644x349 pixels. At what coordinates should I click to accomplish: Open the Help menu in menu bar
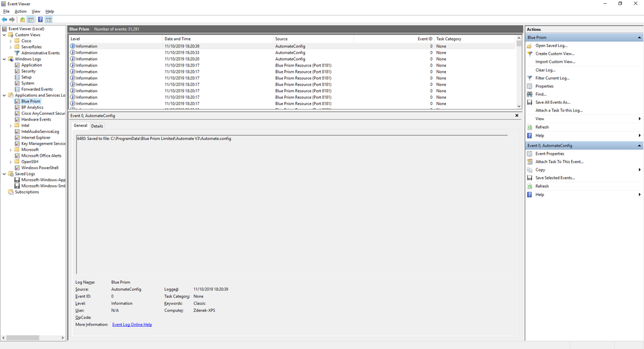coord(50,12)
